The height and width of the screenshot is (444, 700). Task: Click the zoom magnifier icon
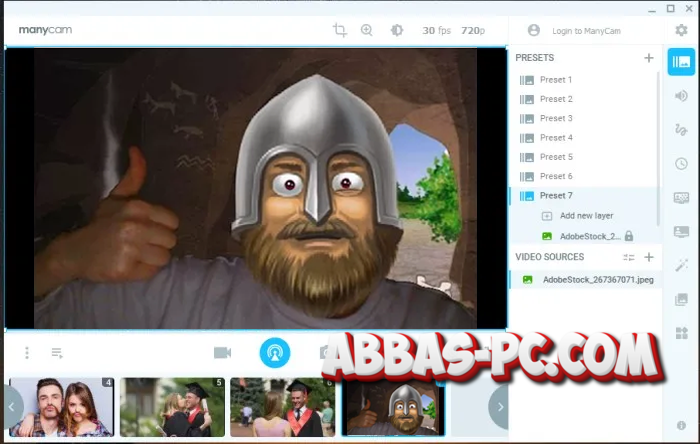click(367, 30)
